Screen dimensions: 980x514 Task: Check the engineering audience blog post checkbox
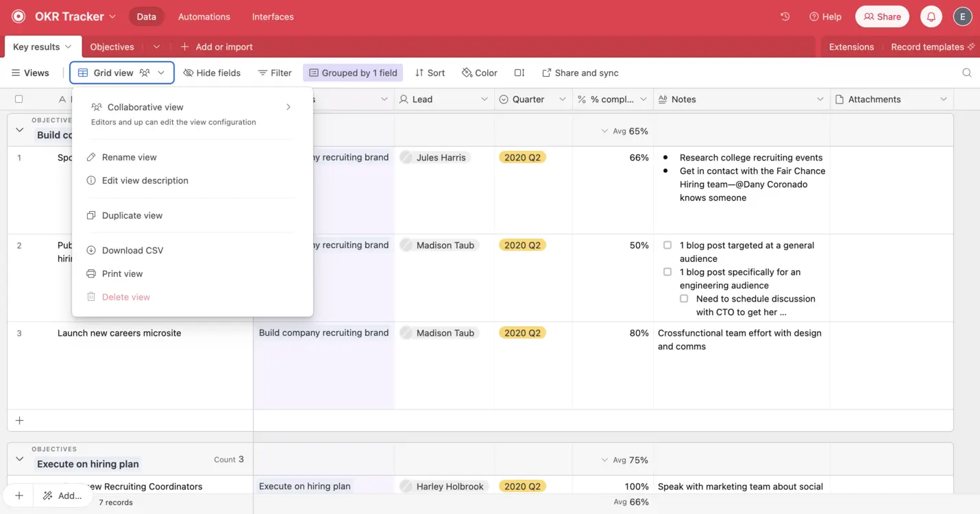667,272
